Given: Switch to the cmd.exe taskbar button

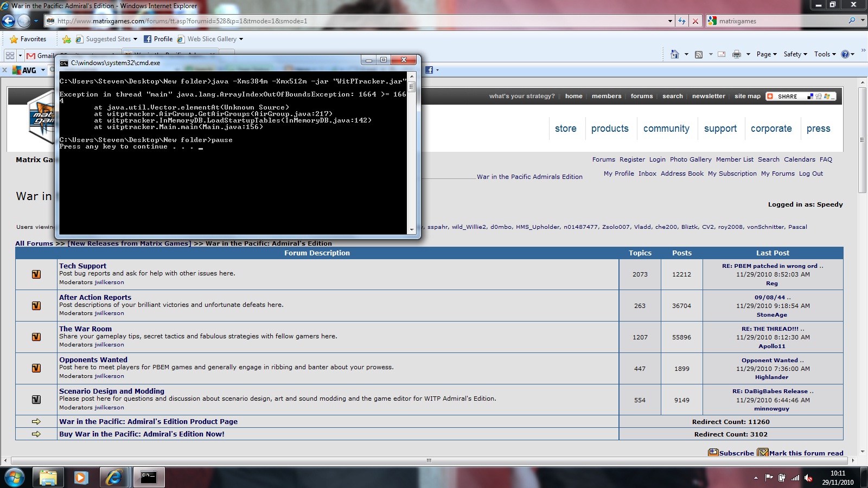Looking at the screenshot, I should pos(149,478).
